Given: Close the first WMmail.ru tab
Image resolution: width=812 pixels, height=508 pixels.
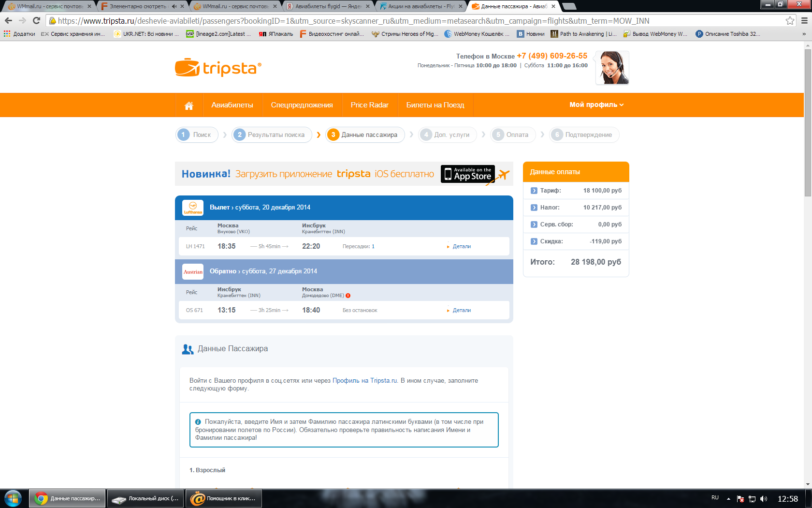Looking at the screenshot, I should pos(89,6).
